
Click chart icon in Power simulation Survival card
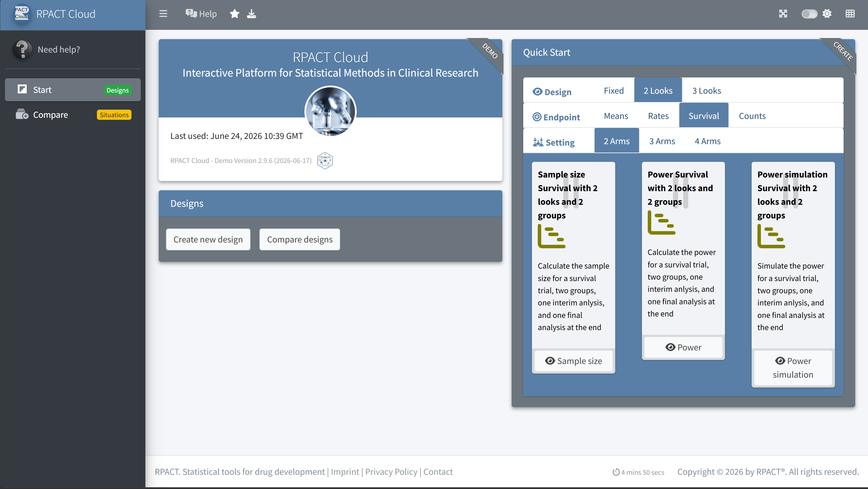pyautogui.click(x=771, y=236)
